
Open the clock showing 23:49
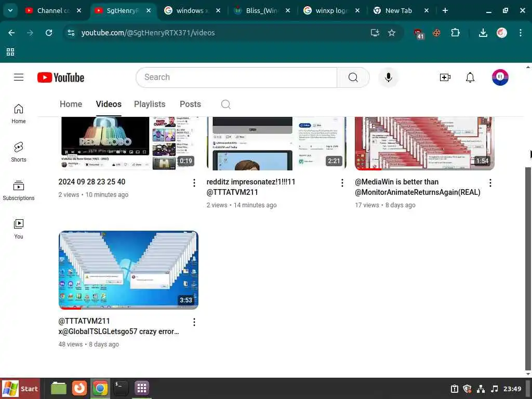tap(512, 389)
